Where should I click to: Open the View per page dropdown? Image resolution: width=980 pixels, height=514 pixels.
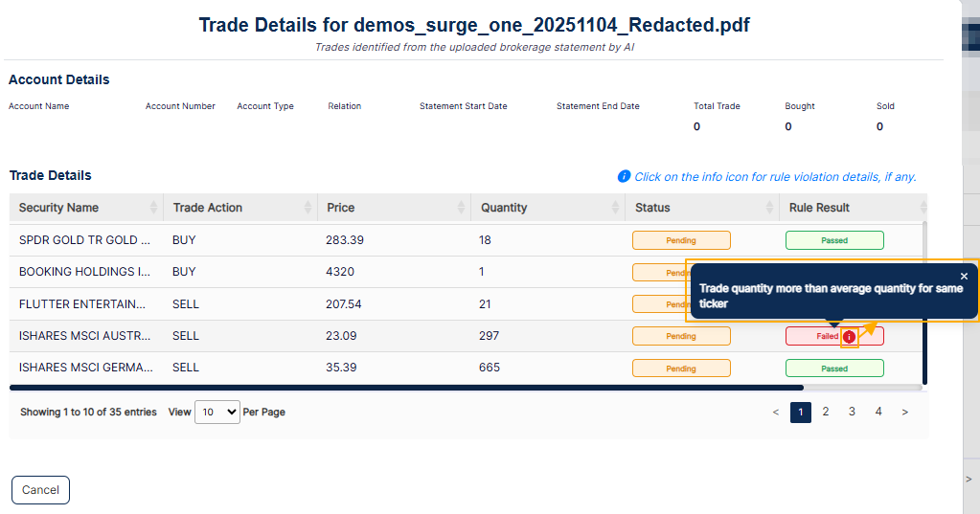[217, 413]
